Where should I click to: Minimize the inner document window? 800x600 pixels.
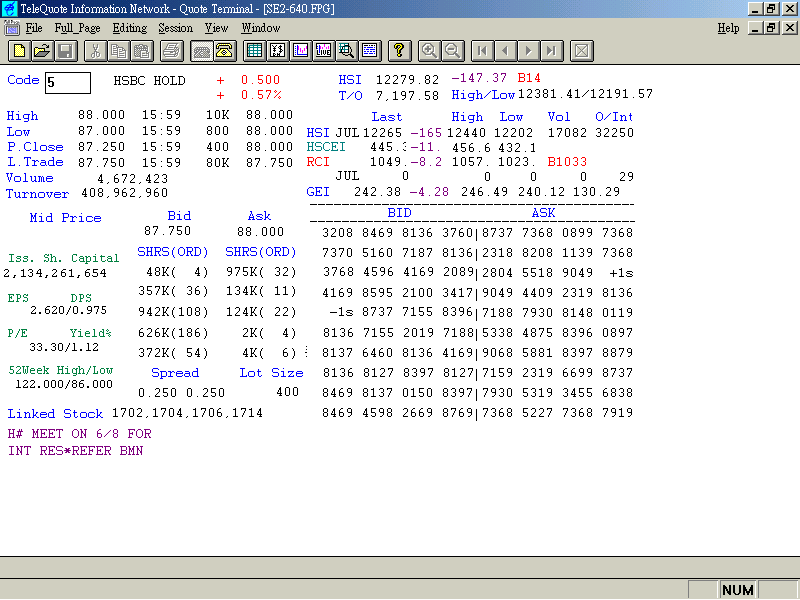[x=755, y=28]
